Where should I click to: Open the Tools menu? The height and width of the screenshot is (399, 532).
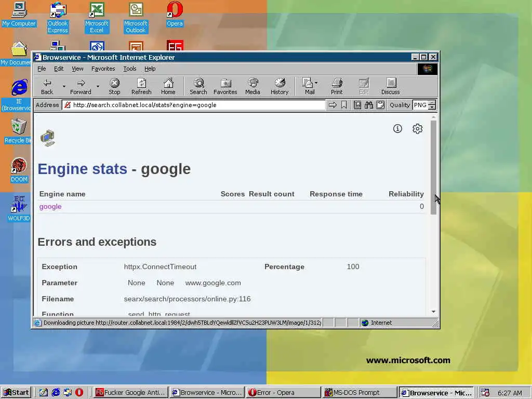(x=129, y=69)
